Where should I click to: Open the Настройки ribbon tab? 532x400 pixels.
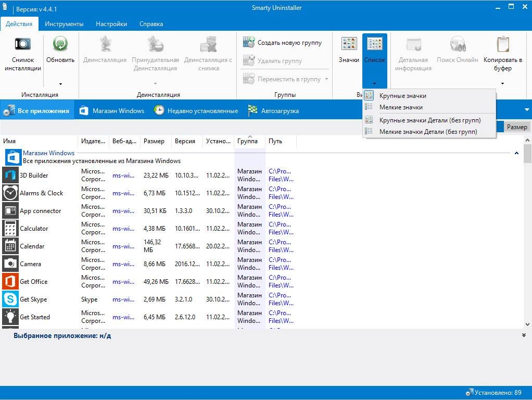coord(111,24)
